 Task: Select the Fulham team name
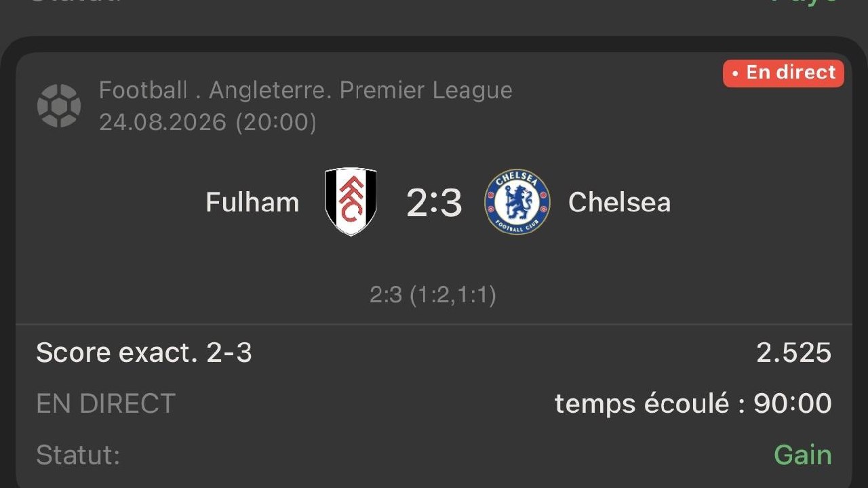tap(252, 202)
